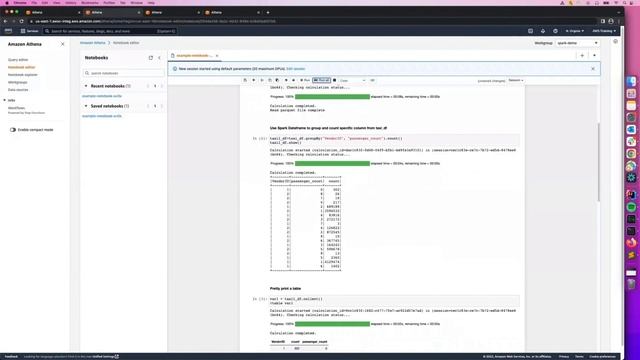Click the keyboard shortcuts icon in the toolbar
Viewport: 640px width, 360px height.
(x=372, y=80)
